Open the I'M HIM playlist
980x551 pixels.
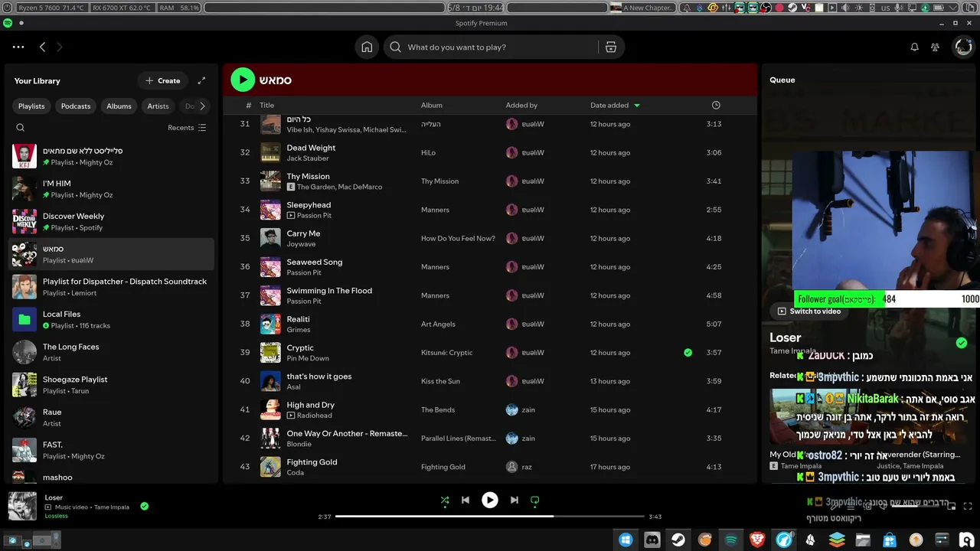coord(112,189)
